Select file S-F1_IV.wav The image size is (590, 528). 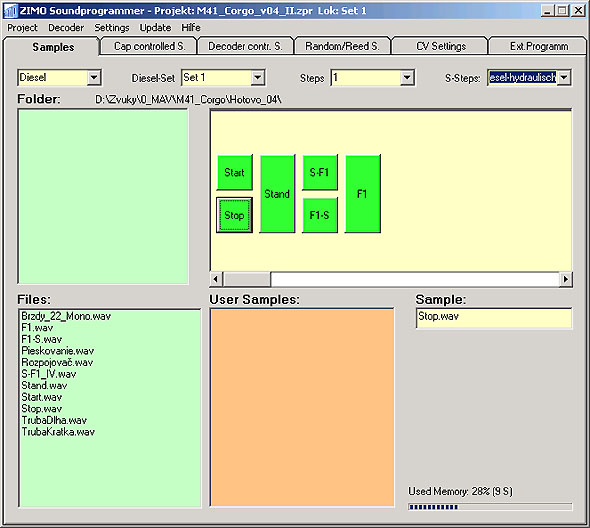49,374
